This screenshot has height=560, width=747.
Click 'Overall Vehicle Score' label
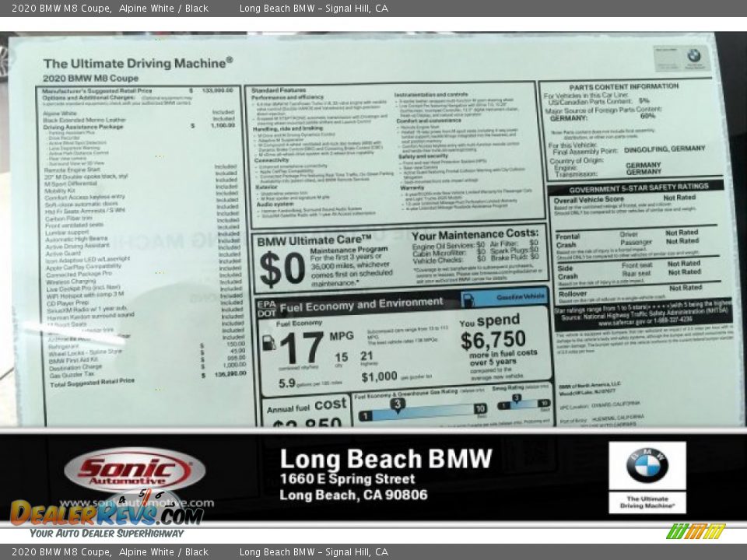pos(588,200)
